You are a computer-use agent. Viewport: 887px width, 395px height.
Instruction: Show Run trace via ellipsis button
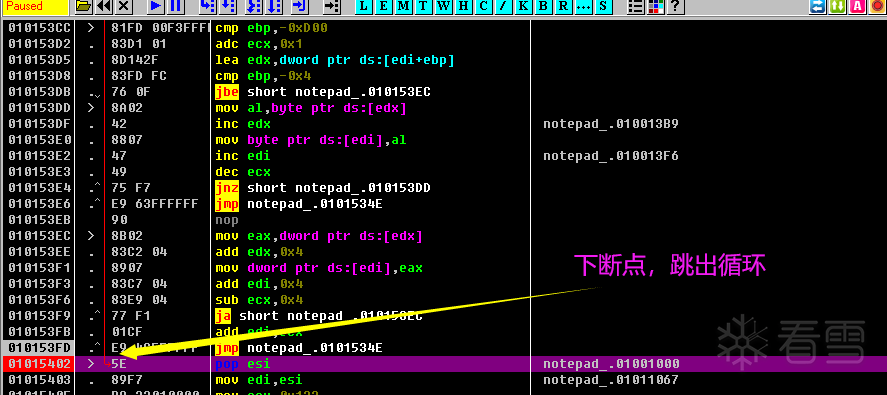[x=584, y=7]
